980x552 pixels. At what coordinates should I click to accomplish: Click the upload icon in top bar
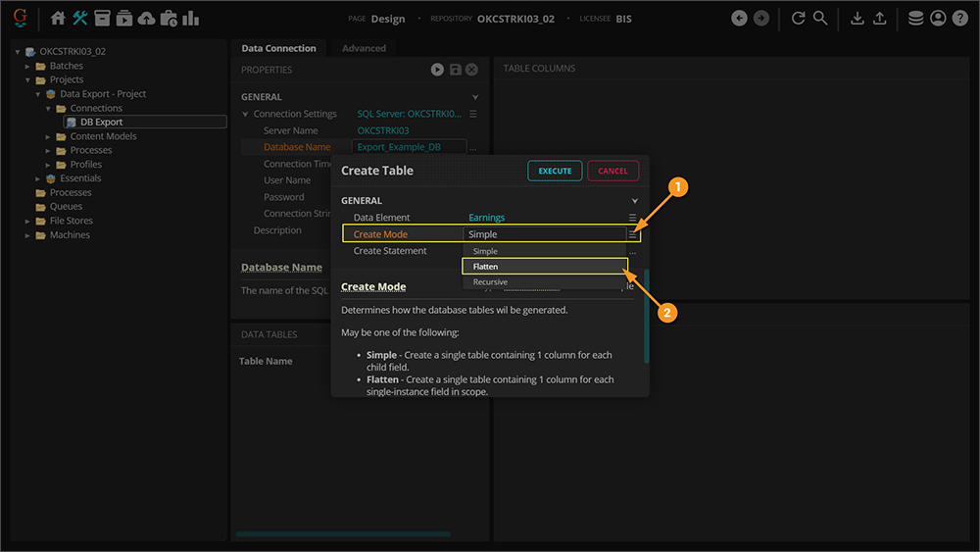pos(880,19)
